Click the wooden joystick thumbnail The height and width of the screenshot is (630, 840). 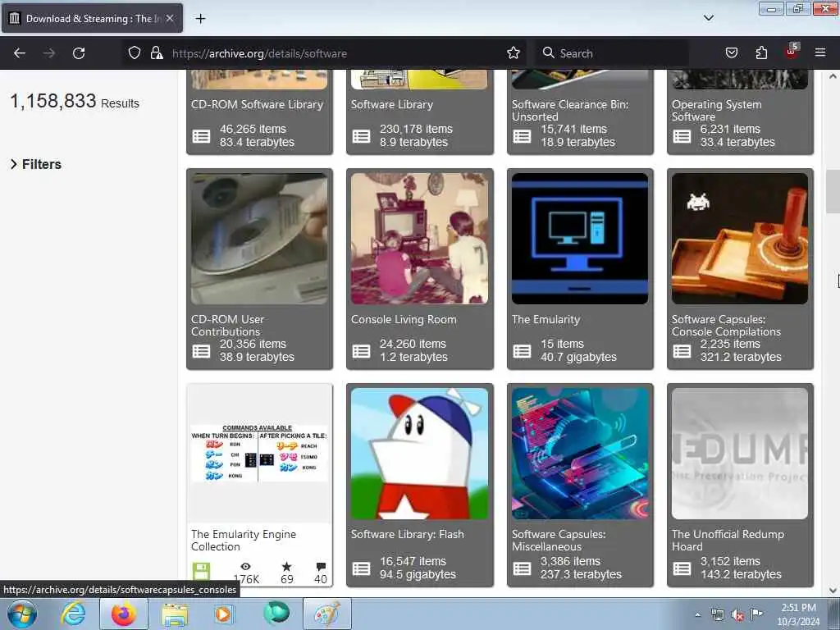pos(740,239)
